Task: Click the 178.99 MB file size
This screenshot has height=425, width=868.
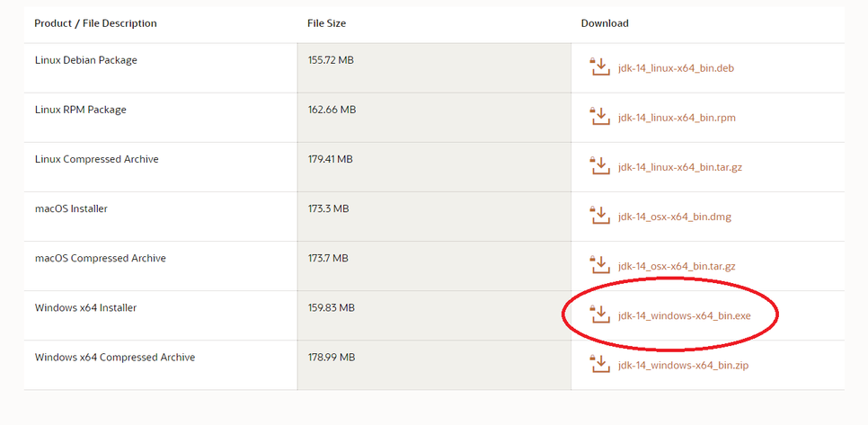Action: coord(331,358)
